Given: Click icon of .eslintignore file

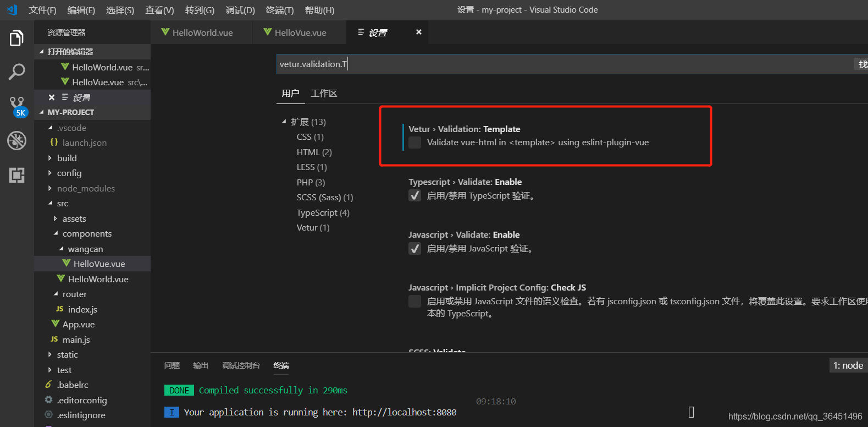Looking at the screenshot, I should tap(49, 415).
